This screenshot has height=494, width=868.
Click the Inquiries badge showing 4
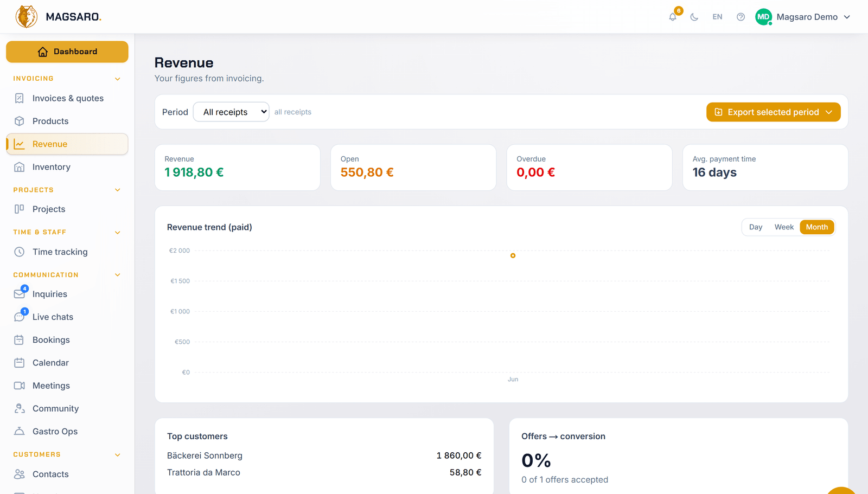(25, 288)
